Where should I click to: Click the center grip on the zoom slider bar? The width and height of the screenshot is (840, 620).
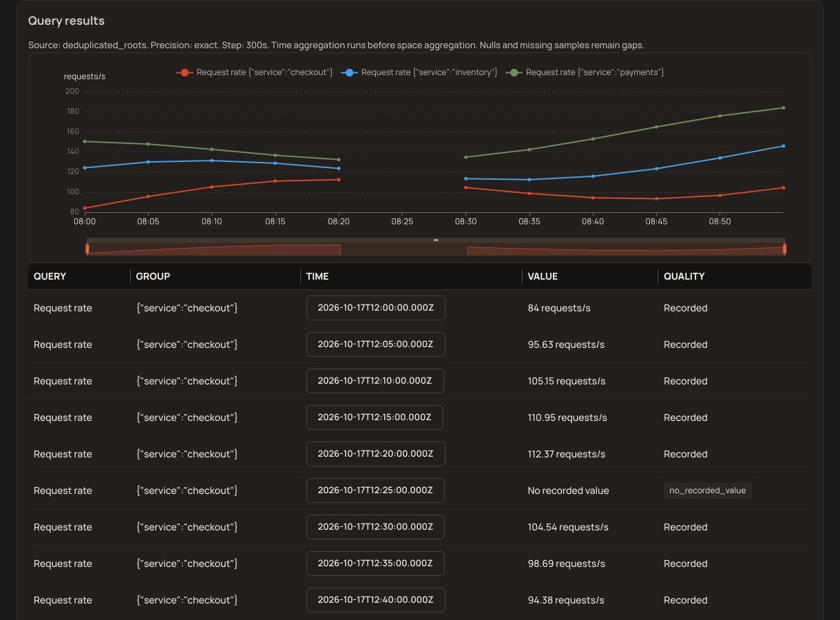point(436,240)
